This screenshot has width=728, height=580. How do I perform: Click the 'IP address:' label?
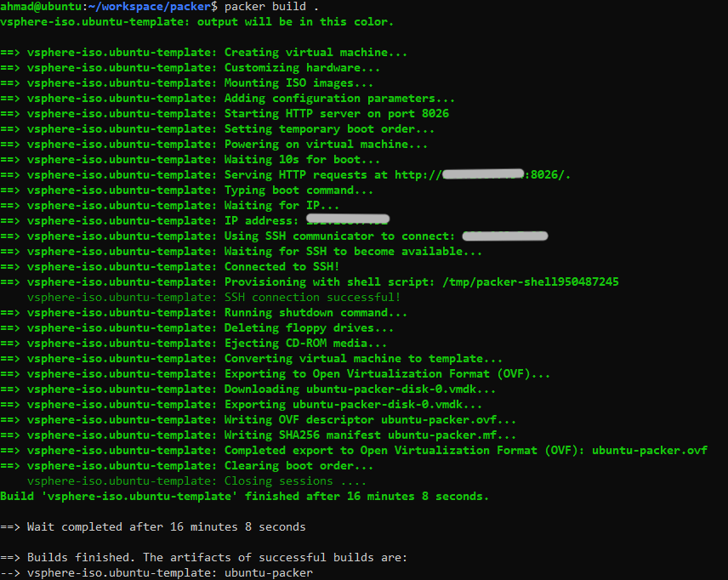261,221
